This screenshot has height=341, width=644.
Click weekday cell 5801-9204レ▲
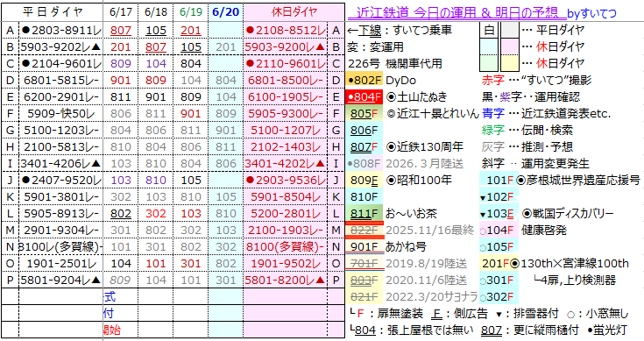tap(60, 281)
